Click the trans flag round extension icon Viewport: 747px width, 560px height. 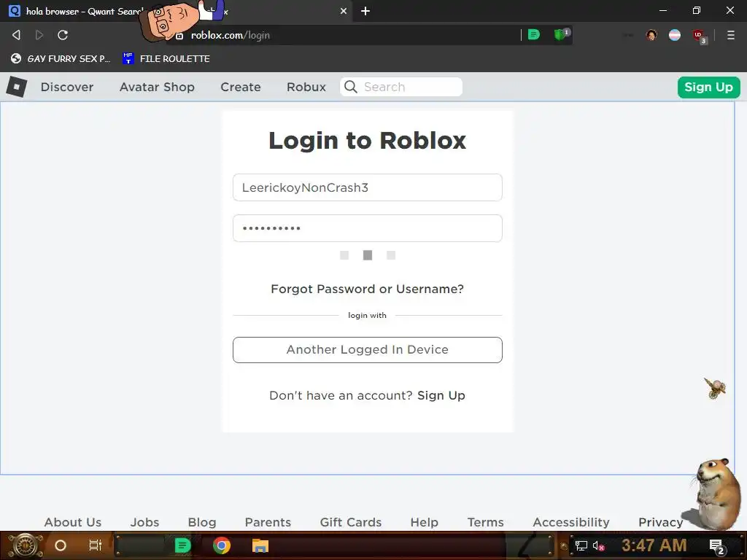click(675, 35)
